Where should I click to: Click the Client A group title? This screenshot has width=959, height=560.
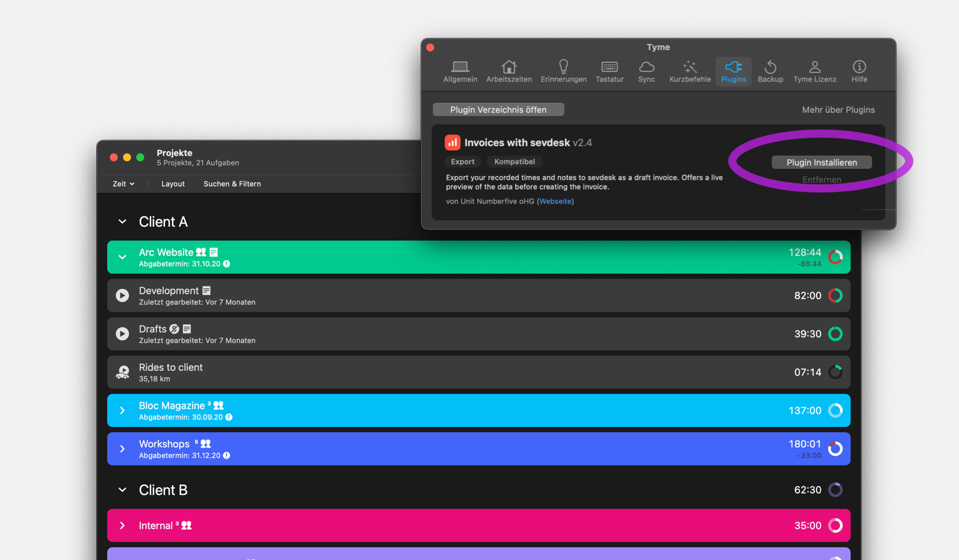pos(163,222)
